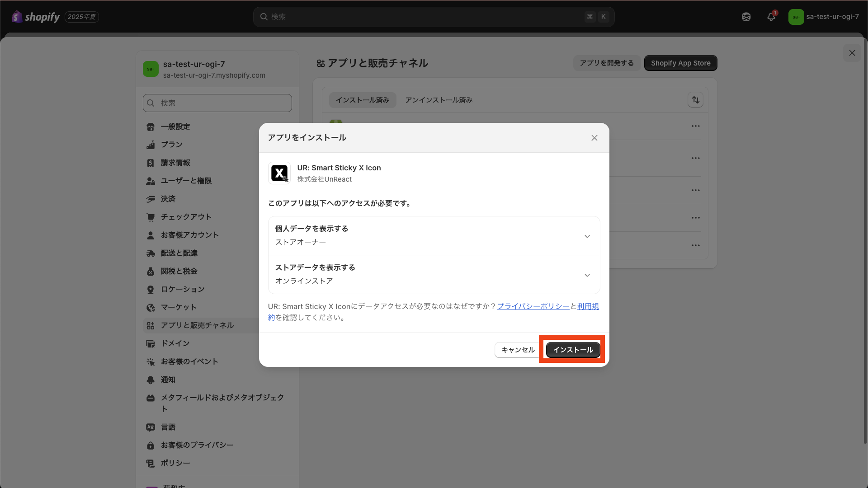Expand the store data permission chevron
Screen dimensions: 868x488
tap(587, 275)
